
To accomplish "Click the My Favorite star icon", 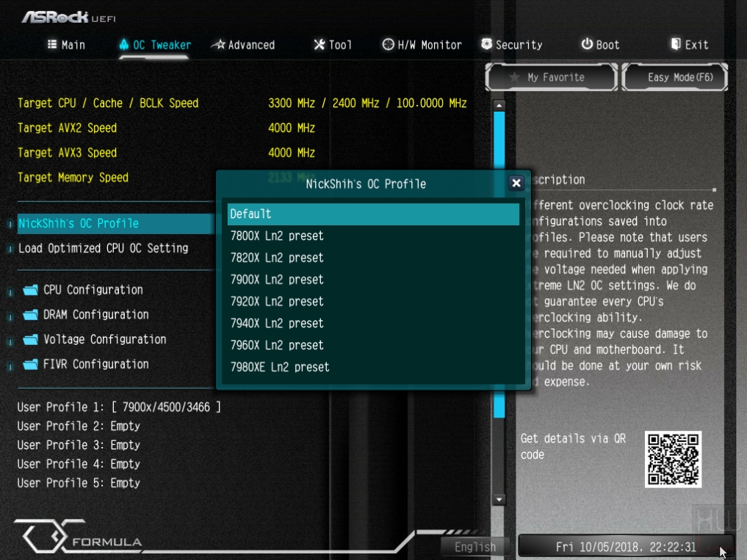I will click(x=514, y=76).
